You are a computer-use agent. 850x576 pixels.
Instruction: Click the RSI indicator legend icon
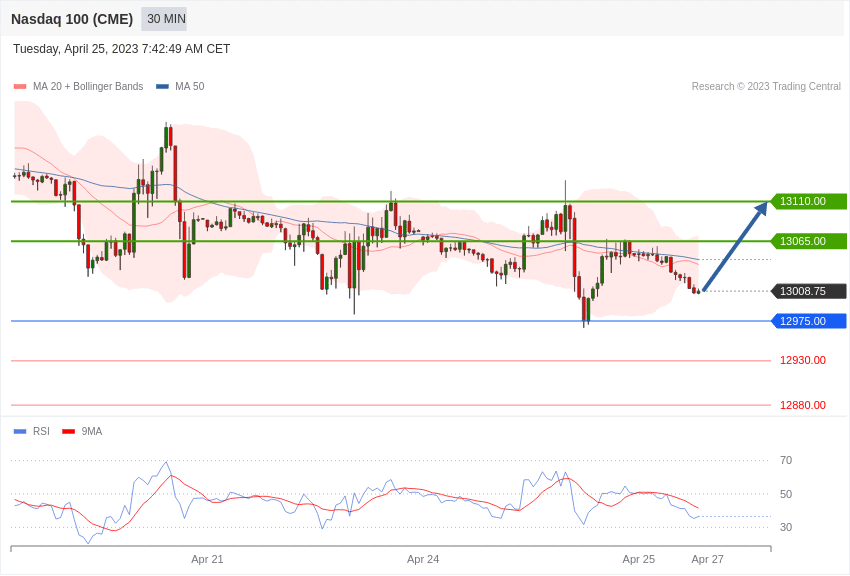click(x=18, y=430)
